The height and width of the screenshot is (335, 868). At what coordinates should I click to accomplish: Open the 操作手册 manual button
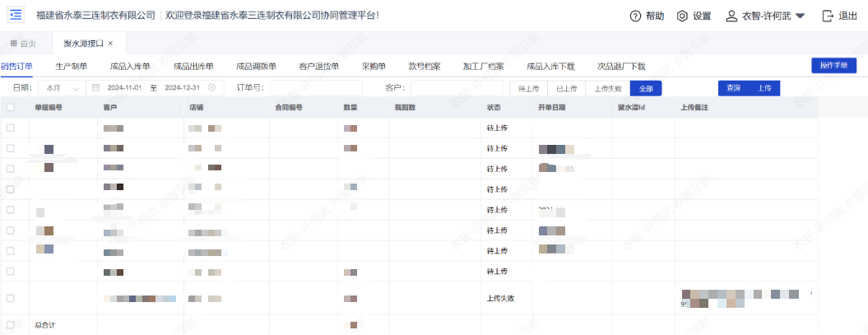point(833,65)
